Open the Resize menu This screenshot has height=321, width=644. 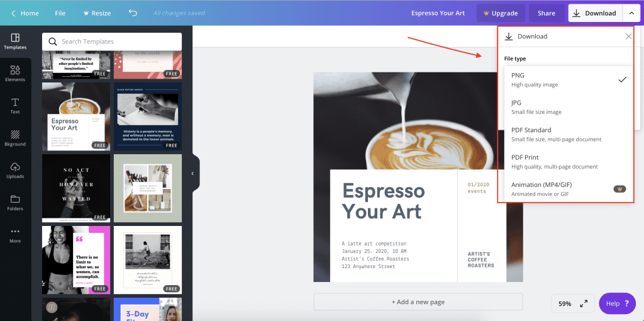tap(96, 13)
